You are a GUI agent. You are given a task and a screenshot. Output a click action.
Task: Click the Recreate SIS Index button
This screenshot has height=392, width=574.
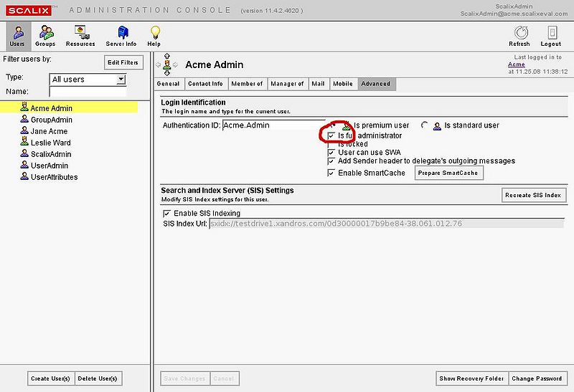click(x=534, y=195)
